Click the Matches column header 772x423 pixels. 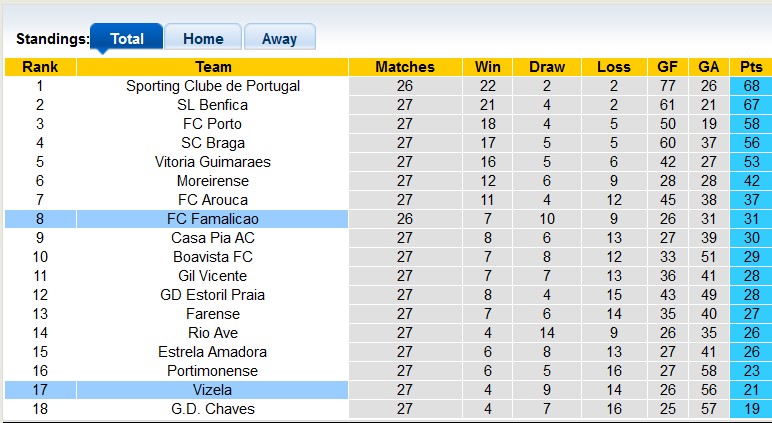pos(405,67)
